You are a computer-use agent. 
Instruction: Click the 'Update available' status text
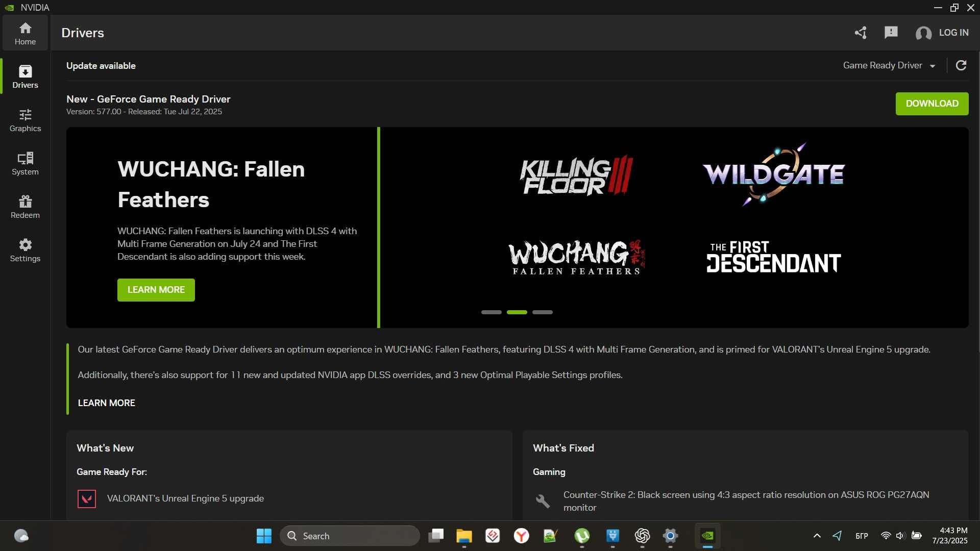101,66
